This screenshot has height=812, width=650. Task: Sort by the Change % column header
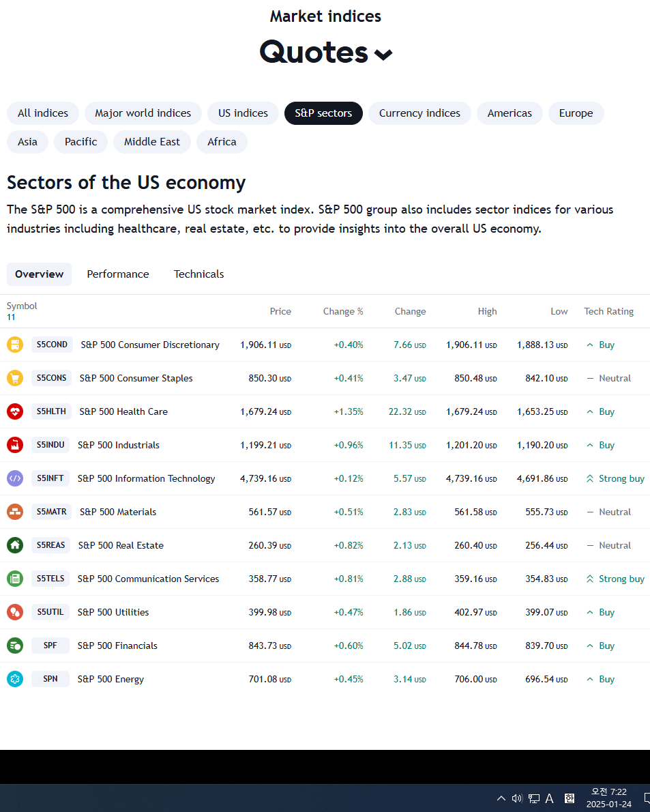tap(343, 311)
